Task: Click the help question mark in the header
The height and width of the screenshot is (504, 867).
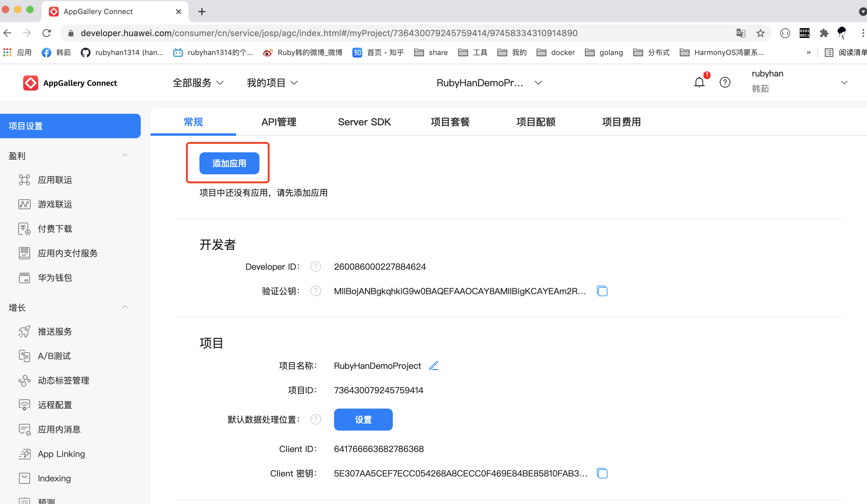Action: pos(724,83)
